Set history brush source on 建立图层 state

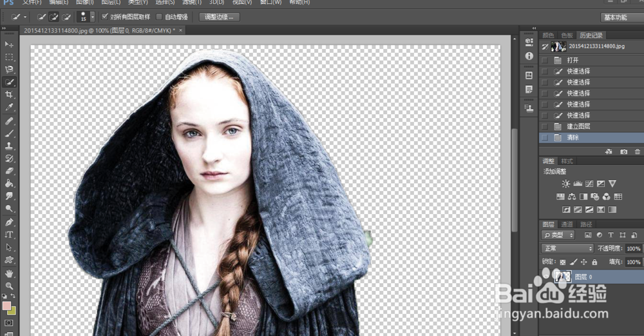click(x=545, y=126)
